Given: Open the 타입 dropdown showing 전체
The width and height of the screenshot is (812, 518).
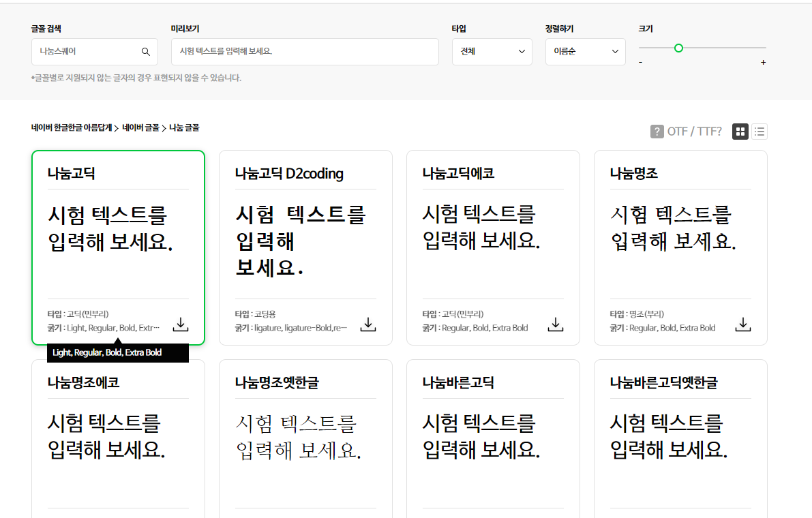Looking at the screenshot, I should point(492,51).
